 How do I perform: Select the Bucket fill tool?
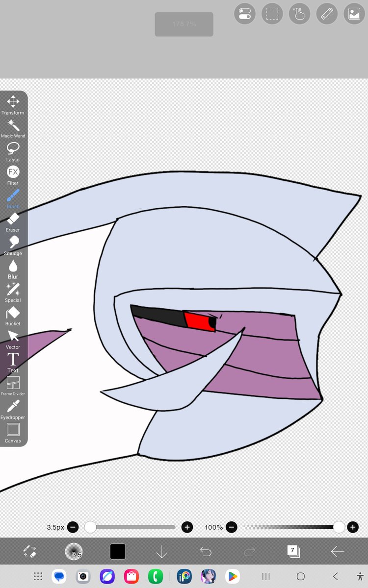coord(13,316)
